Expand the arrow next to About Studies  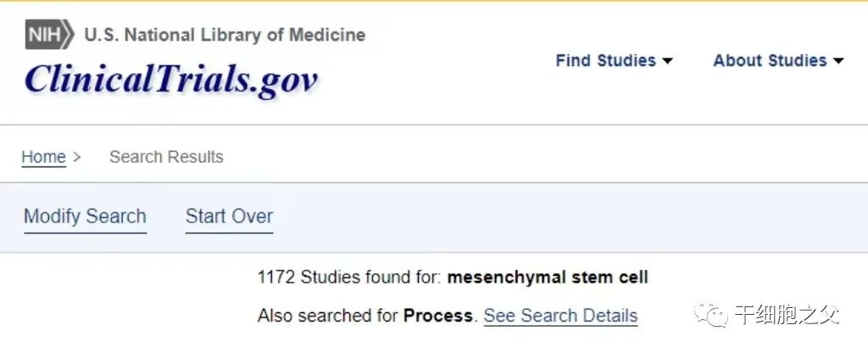click(x=838, y=61)
